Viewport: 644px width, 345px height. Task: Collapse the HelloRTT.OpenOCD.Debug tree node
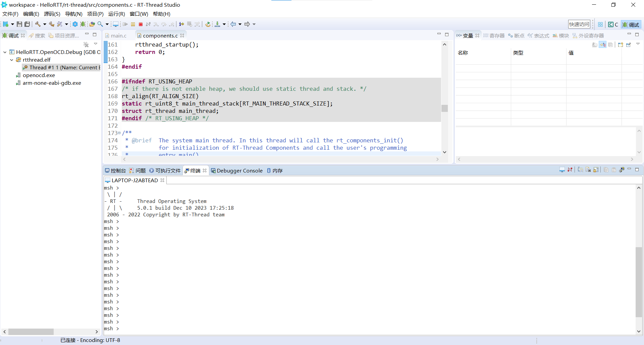tap(5, 52)
